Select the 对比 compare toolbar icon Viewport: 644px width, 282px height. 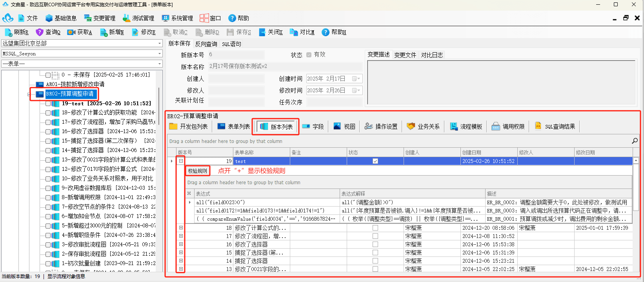pyautogui.click(x=294, y=32)
